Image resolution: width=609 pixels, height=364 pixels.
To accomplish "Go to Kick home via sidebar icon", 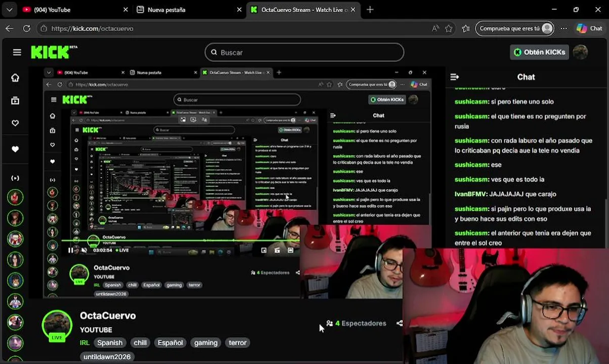I will point(15,77).
